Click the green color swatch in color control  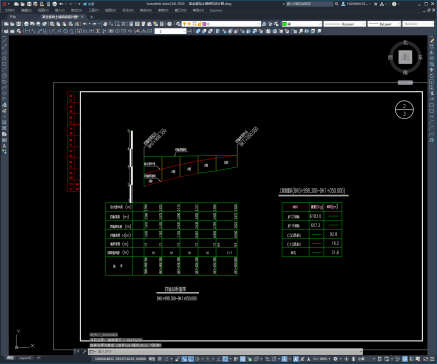coord(285,24)
